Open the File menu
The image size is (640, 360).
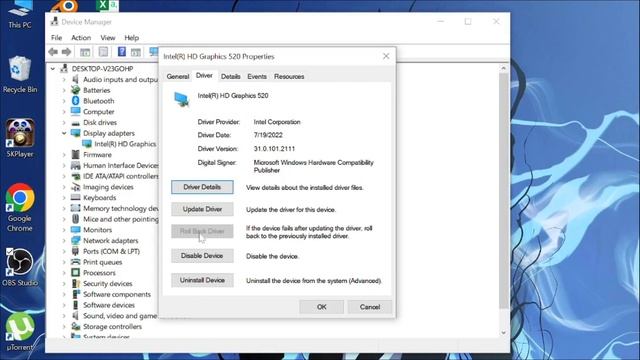coord(56,38)
